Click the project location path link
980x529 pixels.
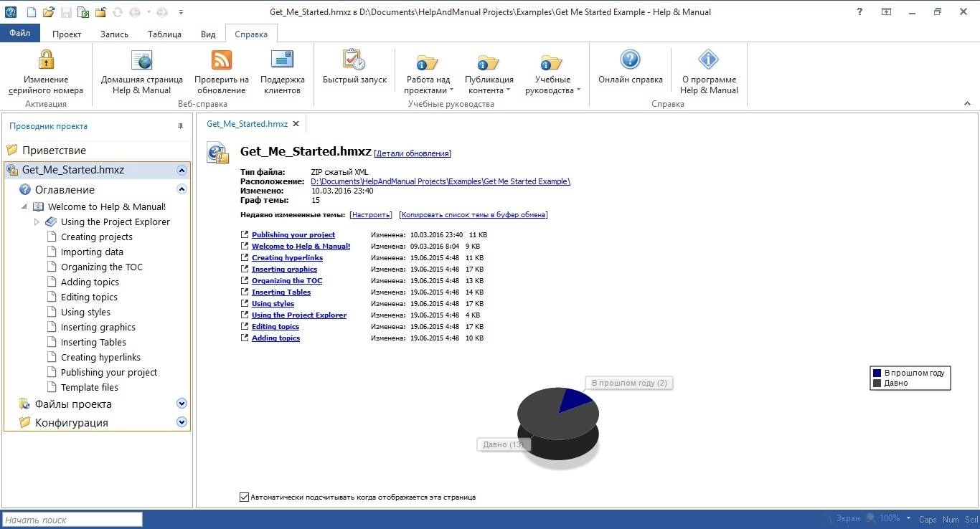click(440, 181)
